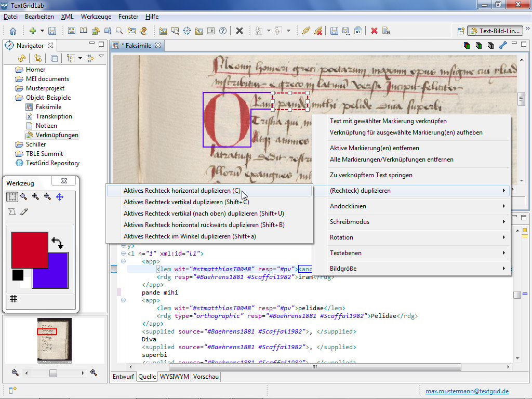Click the red X delete toolbar icon
This screenshot has width=532, height=399.
point(374,31)
